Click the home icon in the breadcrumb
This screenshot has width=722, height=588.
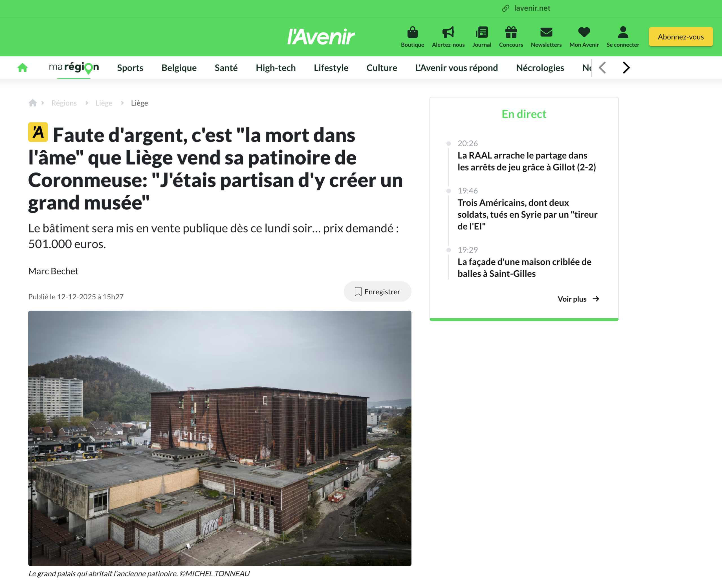coord(33,103)
